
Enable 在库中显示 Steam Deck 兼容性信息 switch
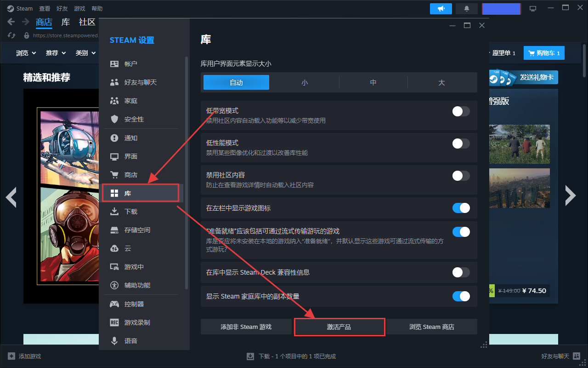point(461,272)
